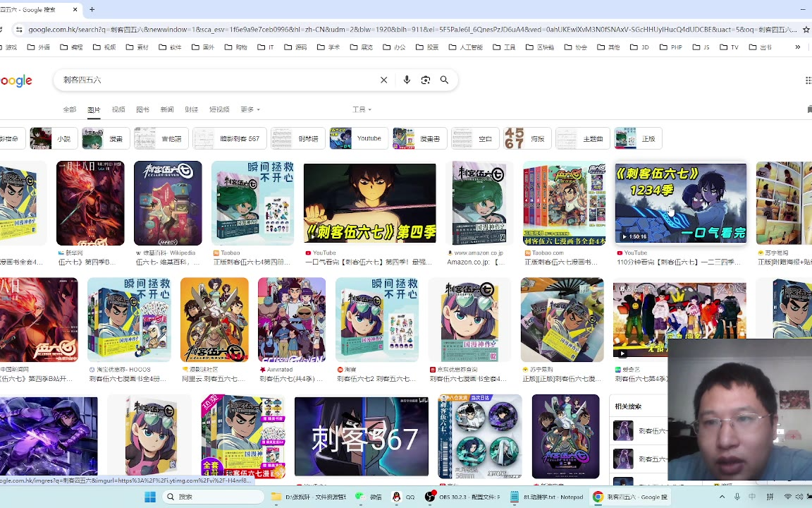Open WeChat 微信 from the taskbar
Viewport: 812px width, 508px height.
[368, 497]
